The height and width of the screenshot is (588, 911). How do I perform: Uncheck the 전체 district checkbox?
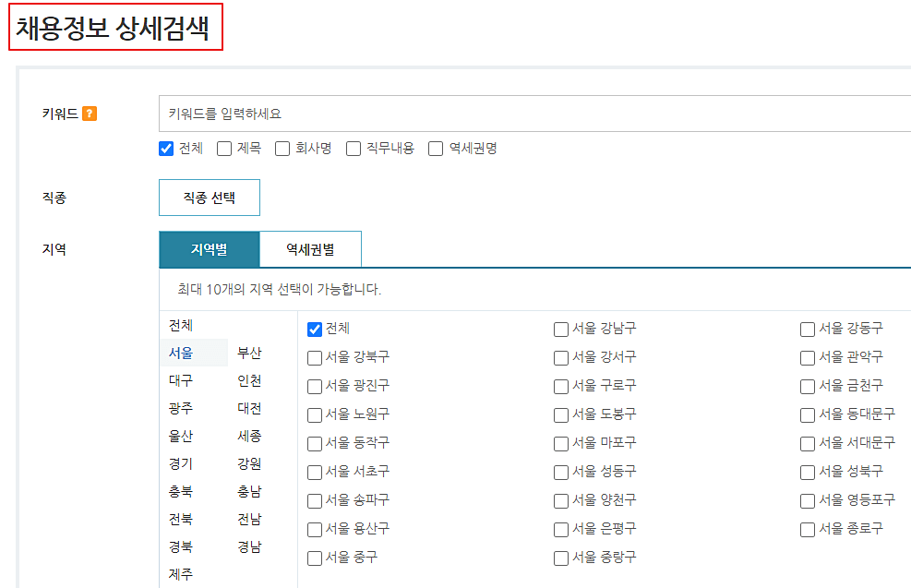(x=315, y=330)
